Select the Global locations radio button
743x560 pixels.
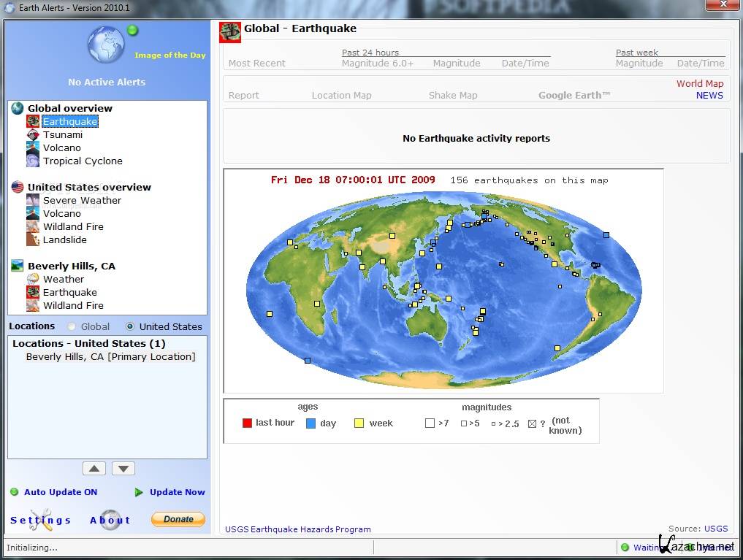[x=72, y=327]
